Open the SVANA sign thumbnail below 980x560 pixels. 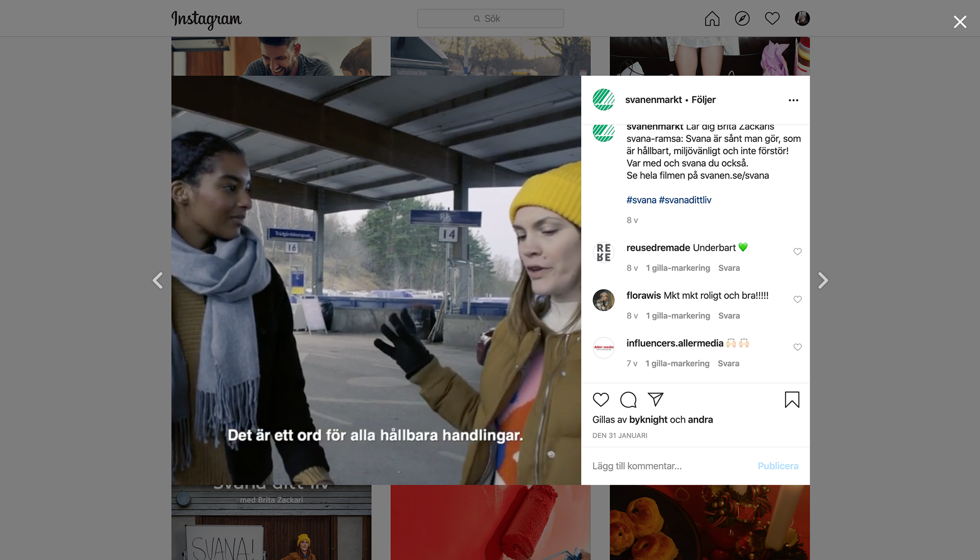pyautogui.click(x=271, y=522)
